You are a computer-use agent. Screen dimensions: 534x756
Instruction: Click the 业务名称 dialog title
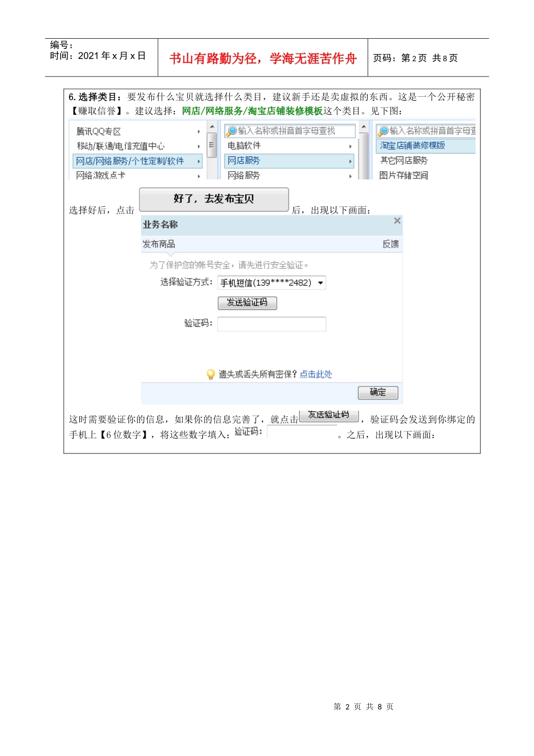coord(160,224)
